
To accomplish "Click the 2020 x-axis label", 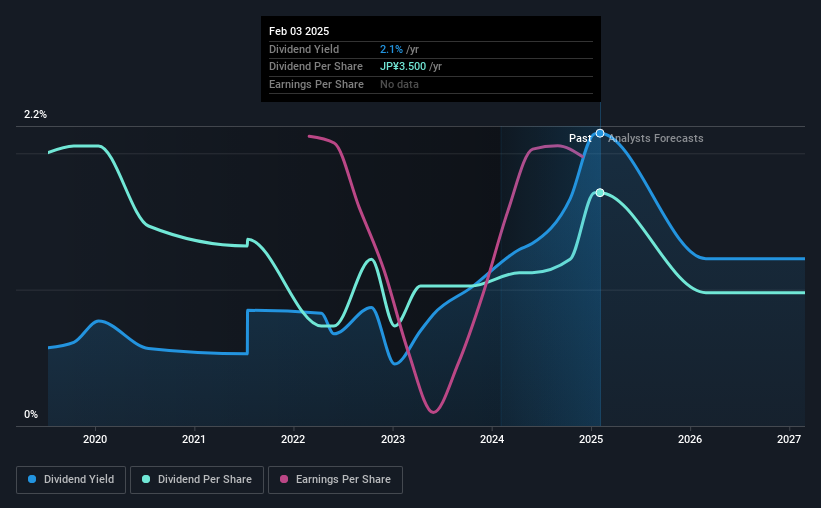I will pos(95,439).
